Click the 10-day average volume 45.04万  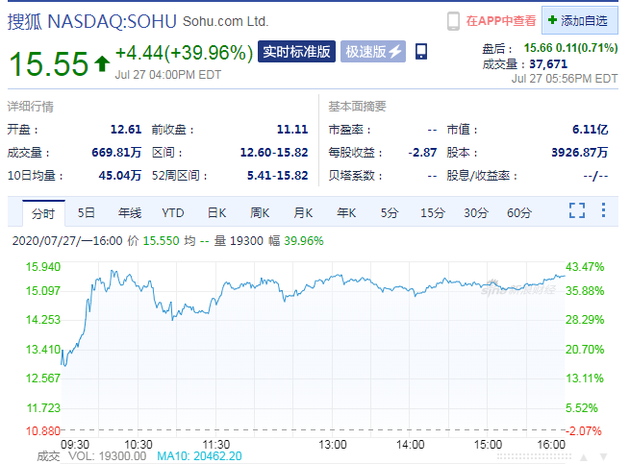(120, 176)
